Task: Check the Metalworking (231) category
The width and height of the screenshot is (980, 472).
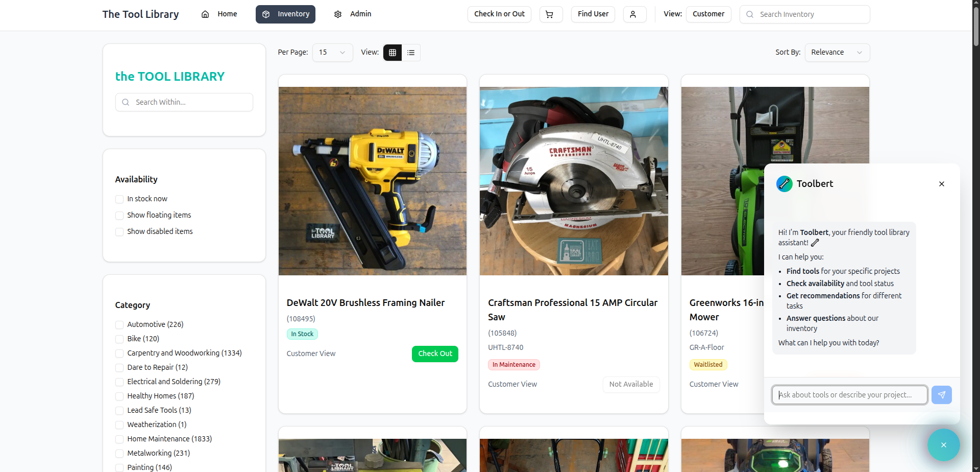Action: [x=119, y=454]
